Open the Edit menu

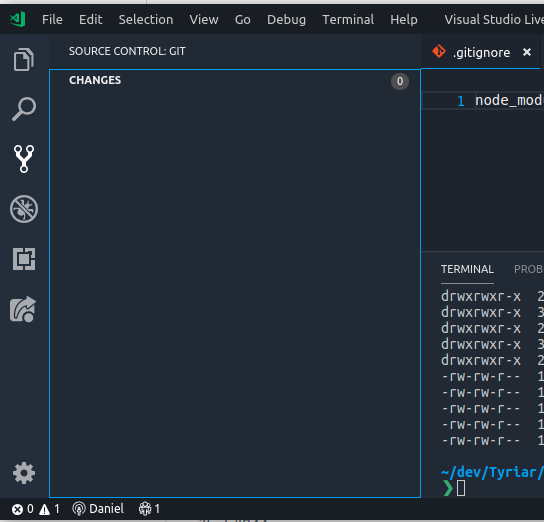pyautogui.click(x=91, y=19)
